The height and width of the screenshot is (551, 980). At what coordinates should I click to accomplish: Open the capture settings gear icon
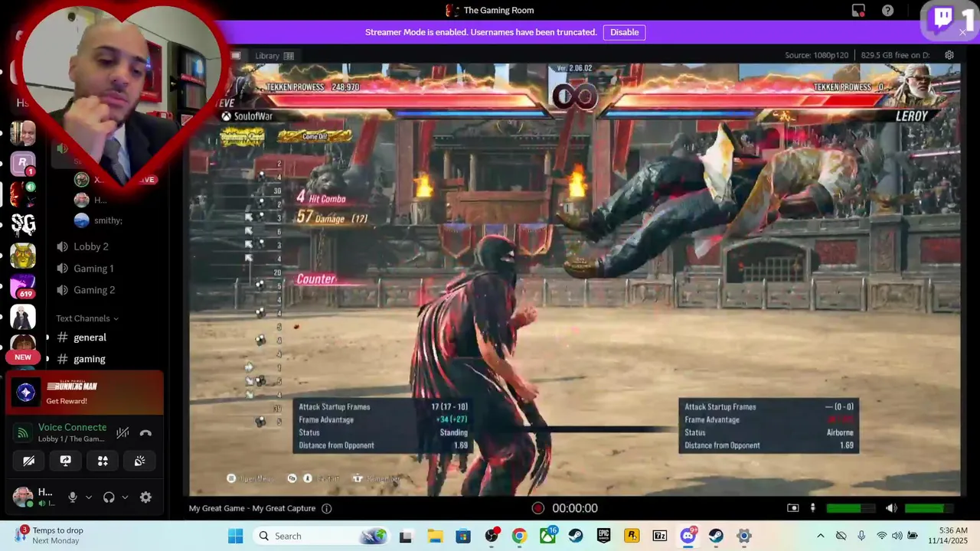949,55
